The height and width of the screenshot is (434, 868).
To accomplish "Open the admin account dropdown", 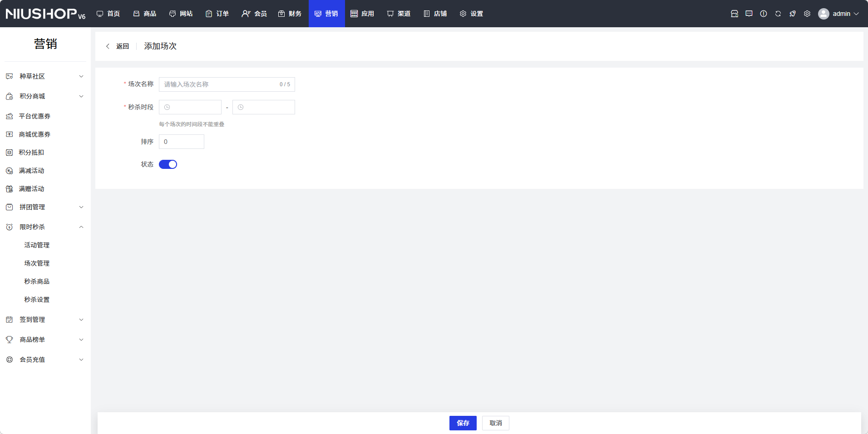I will click(x=838, y=14).
